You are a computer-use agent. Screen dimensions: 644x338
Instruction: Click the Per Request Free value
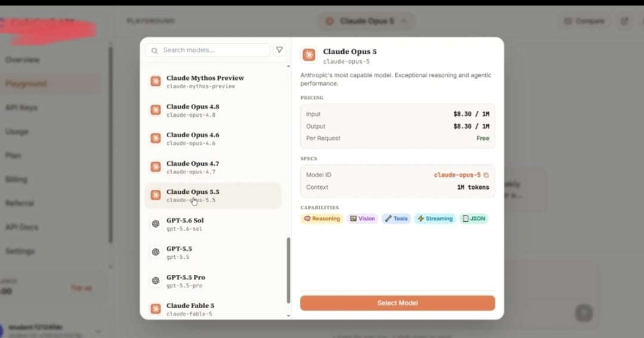pos(482,138)
